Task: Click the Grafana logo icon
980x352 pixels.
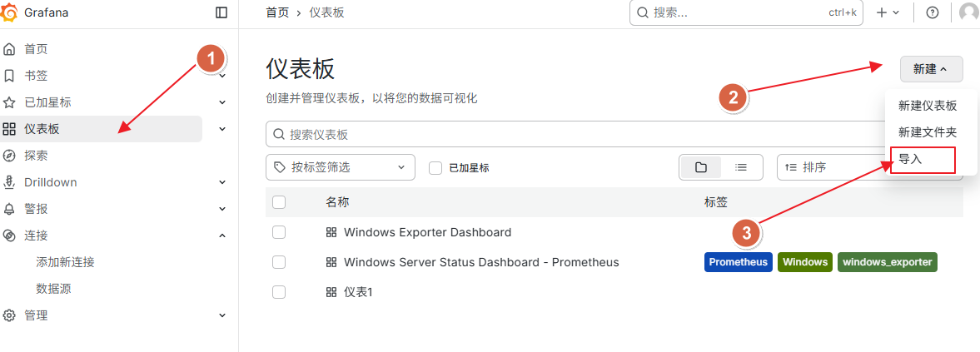Action: pos(11,12)
